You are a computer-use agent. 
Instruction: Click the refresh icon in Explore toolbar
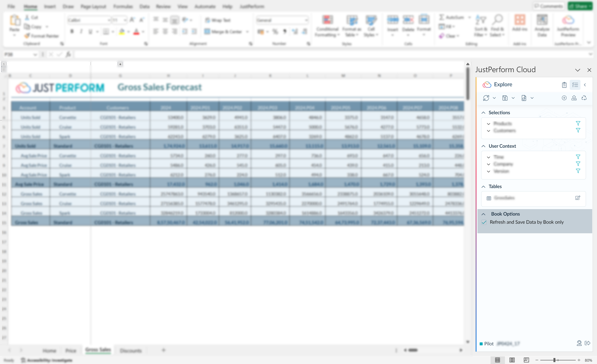pyautogui.click(x=486, y=98)
